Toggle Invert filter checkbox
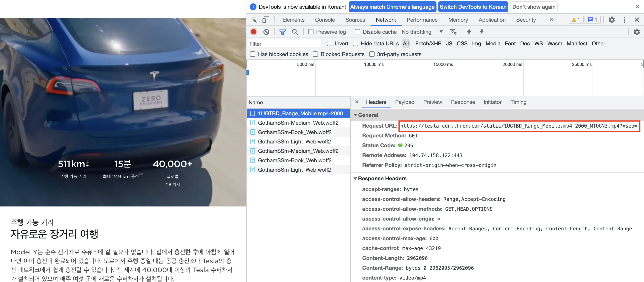The width and height of the screenshot is (644, 282). pos(330,43)
